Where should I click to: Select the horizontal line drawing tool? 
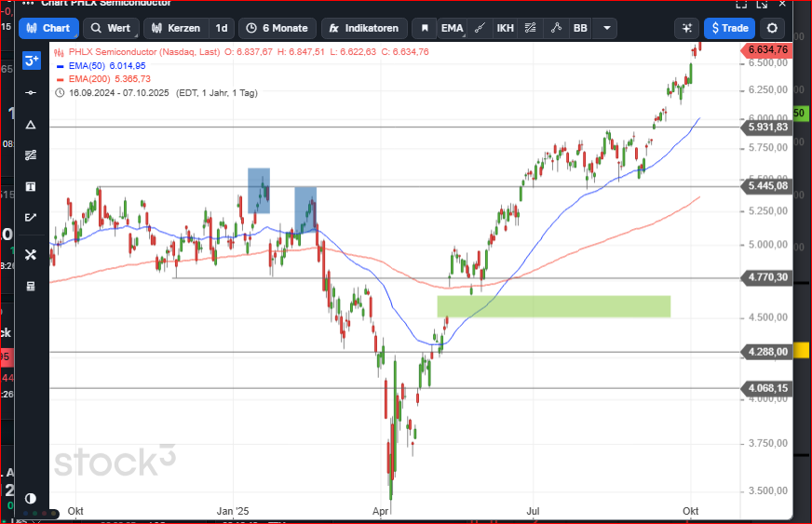click(x=31, y=93)
